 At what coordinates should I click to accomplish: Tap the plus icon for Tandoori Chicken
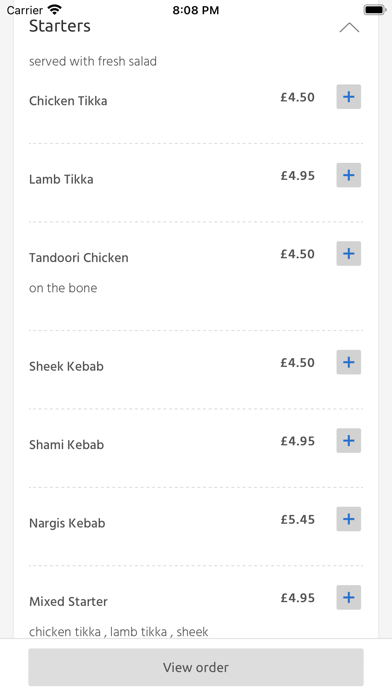pyautogui.click(x=348, y=254)
